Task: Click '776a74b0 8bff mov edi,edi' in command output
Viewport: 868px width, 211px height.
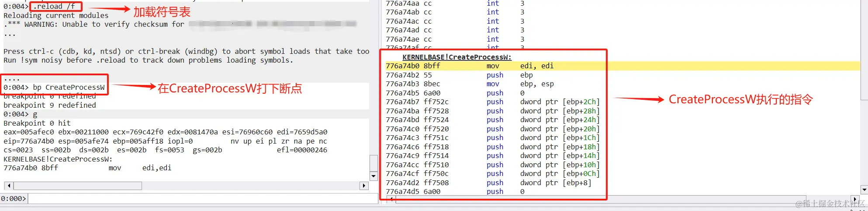Action: coord(87,168)
